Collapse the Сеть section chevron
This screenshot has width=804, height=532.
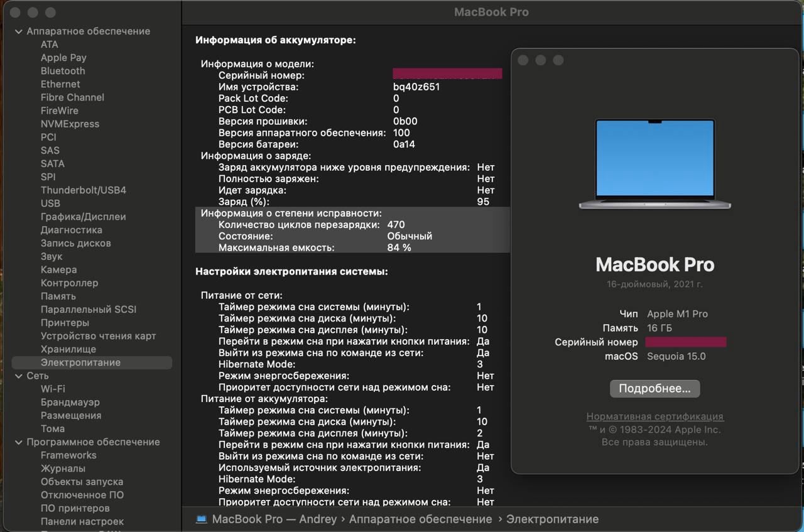(18, 376)
